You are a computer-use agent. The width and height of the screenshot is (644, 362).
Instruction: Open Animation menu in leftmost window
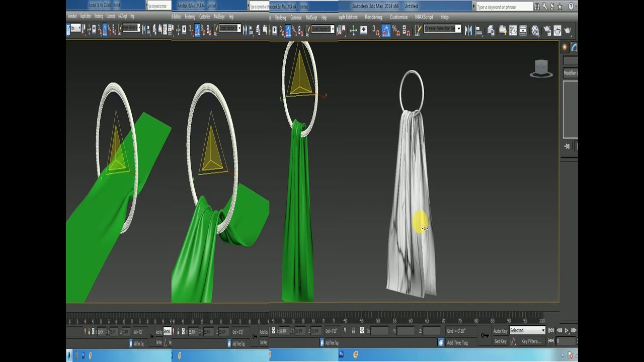72,17
